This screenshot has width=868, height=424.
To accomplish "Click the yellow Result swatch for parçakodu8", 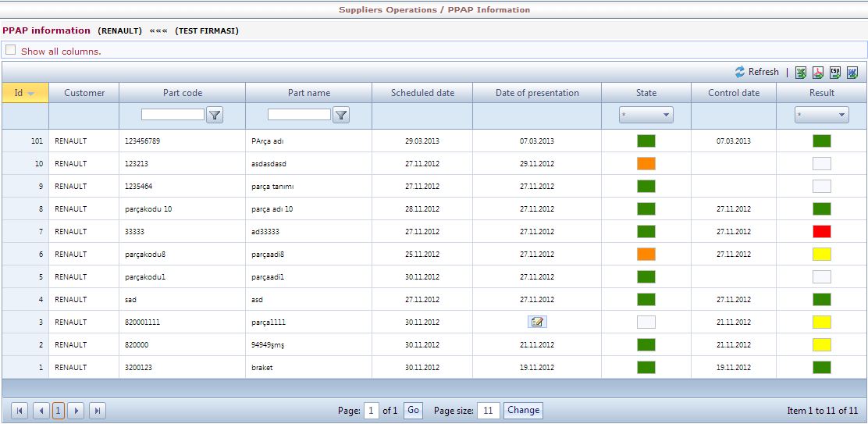I will [x=821, y=254].
